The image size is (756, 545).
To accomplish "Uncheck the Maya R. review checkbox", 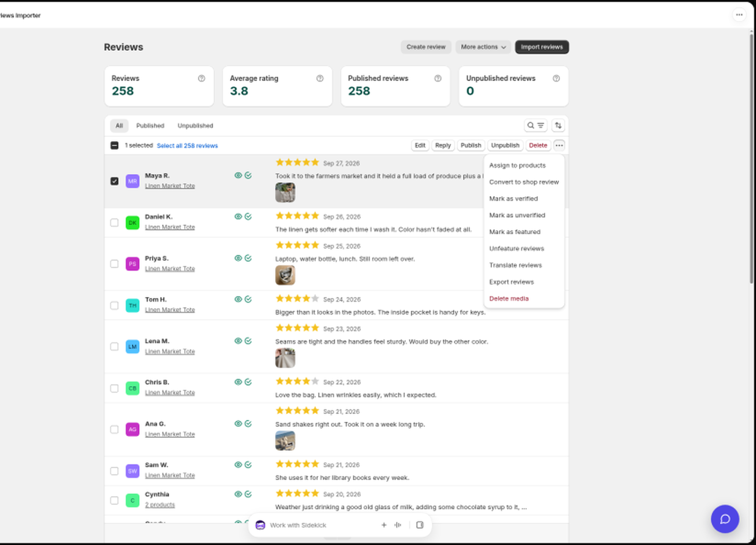I will pos(114,181).
